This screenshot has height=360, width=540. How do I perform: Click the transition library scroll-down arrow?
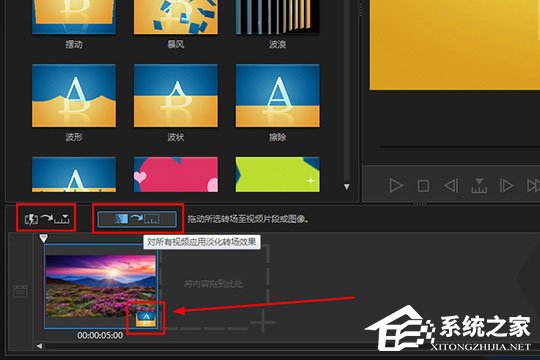pos(346,186)
